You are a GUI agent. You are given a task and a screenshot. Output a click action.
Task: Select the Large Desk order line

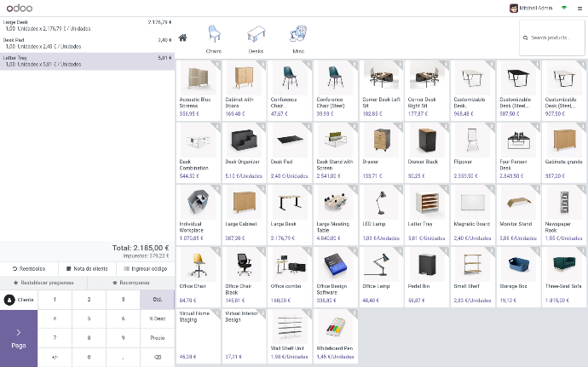(87, 26)
